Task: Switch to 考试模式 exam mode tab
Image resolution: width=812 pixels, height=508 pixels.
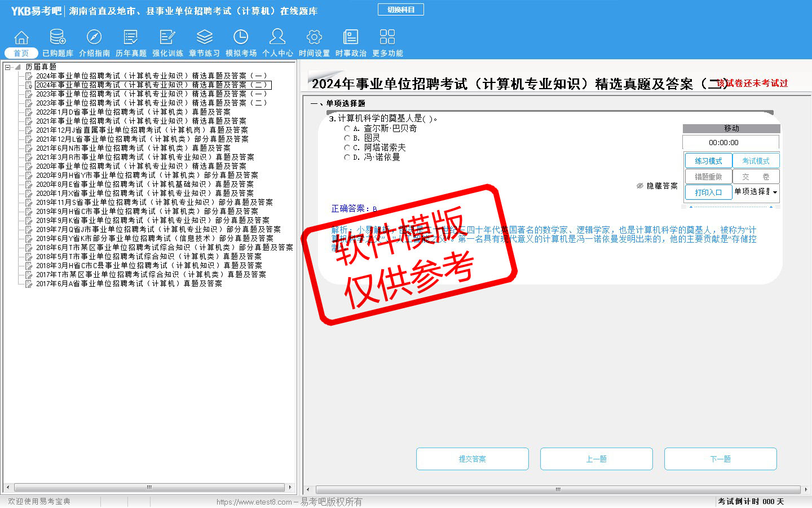Action: [x=756, y=161]
